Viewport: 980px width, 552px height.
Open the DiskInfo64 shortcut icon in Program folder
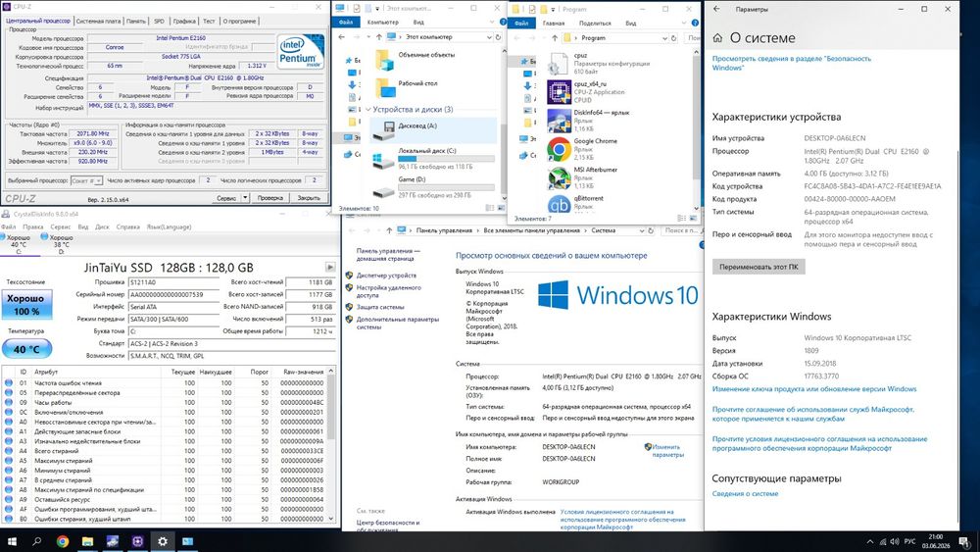coord(559,121)
